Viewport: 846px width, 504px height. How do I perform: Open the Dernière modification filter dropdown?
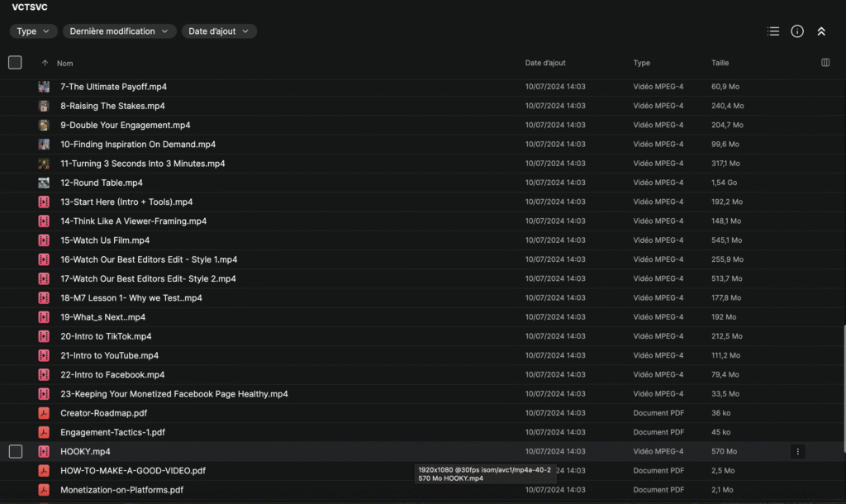[120, 31]
